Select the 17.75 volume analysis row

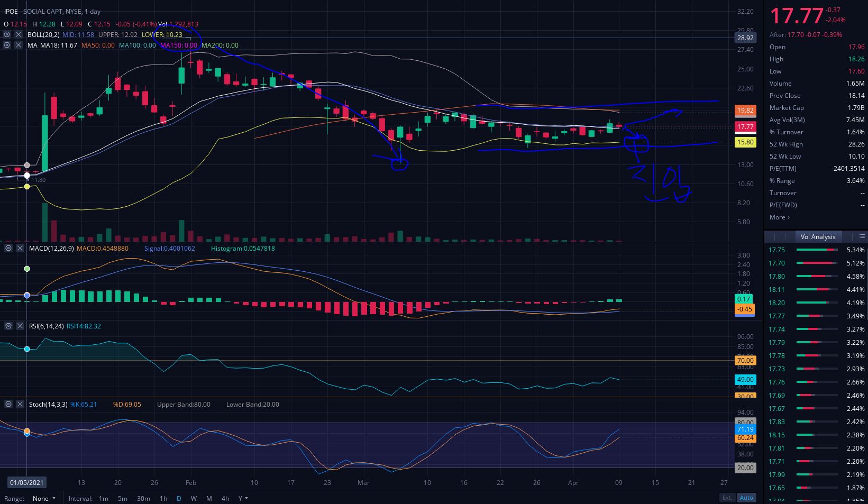click(x=817, y=250)
